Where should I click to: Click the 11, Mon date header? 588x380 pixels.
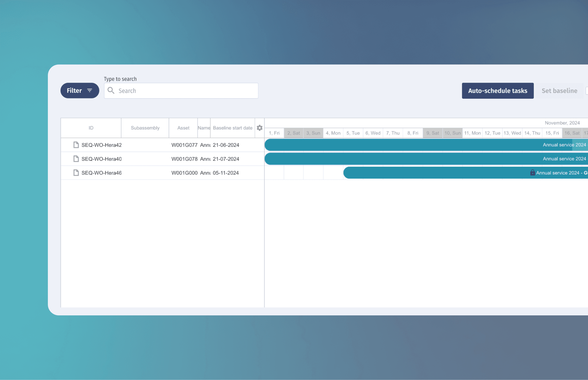click(x=472, y=133)
